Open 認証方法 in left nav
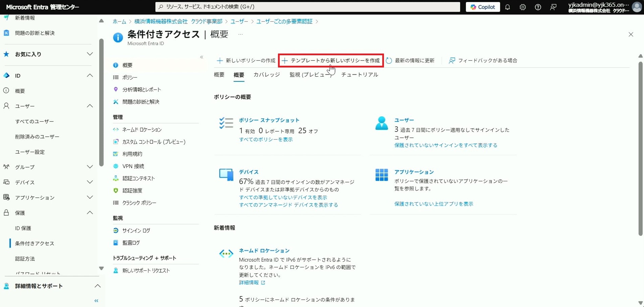 click(x=25, y=259)
